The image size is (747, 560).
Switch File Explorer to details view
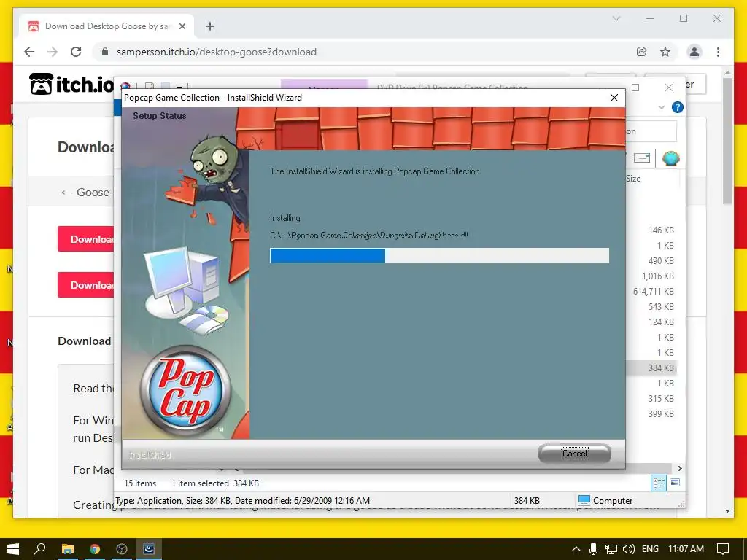point(659,483)
